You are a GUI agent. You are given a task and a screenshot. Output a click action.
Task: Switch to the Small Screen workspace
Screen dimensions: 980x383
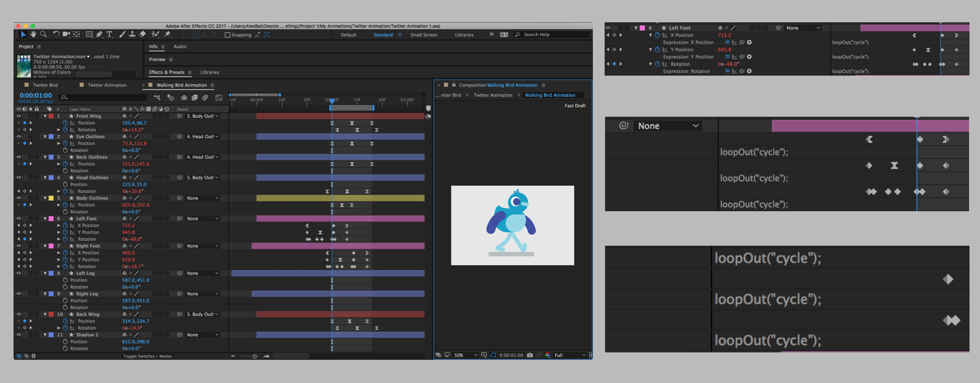423,35
